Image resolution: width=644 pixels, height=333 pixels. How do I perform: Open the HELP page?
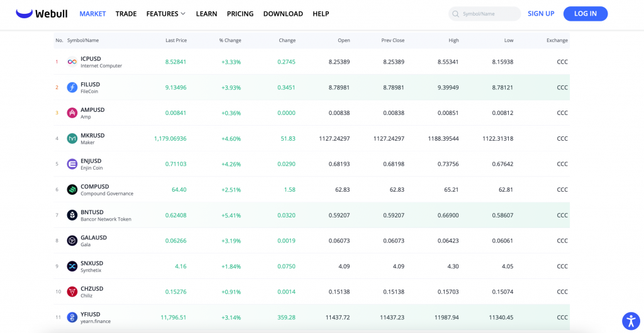(321, 14)
